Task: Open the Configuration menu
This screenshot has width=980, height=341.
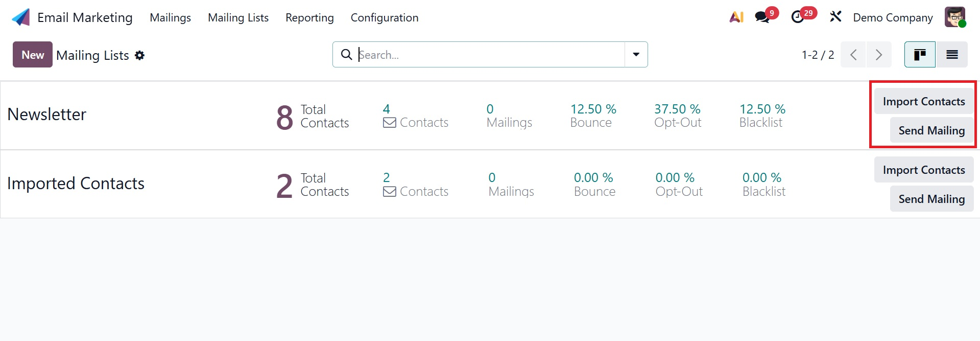Action: 385,17
